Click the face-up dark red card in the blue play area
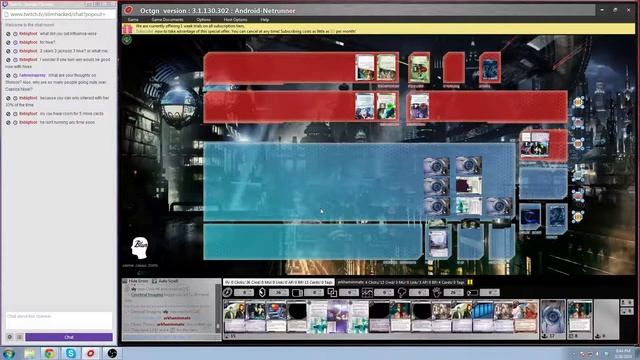 [468, 185]
